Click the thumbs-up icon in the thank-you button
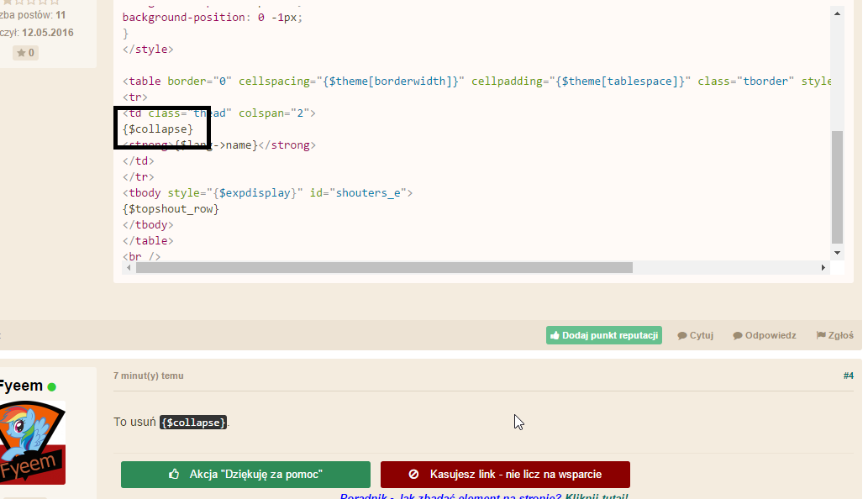The image size is (868, 499). pos(175,474)
